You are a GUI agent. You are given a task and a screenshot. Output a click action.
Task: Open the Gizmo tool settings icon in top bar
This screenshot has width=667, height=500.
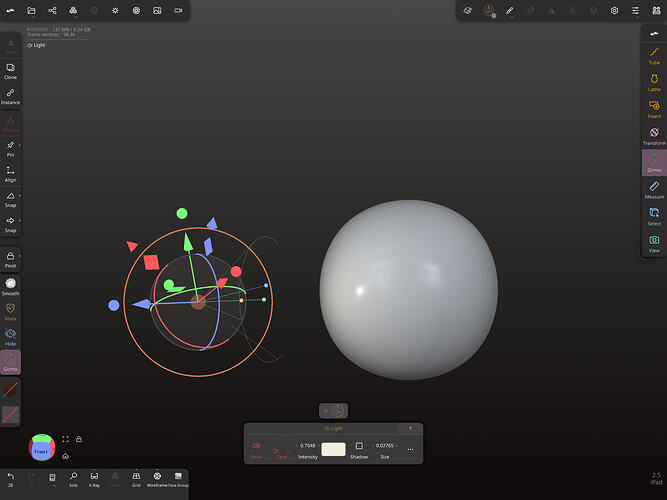(x=489, y=11)
